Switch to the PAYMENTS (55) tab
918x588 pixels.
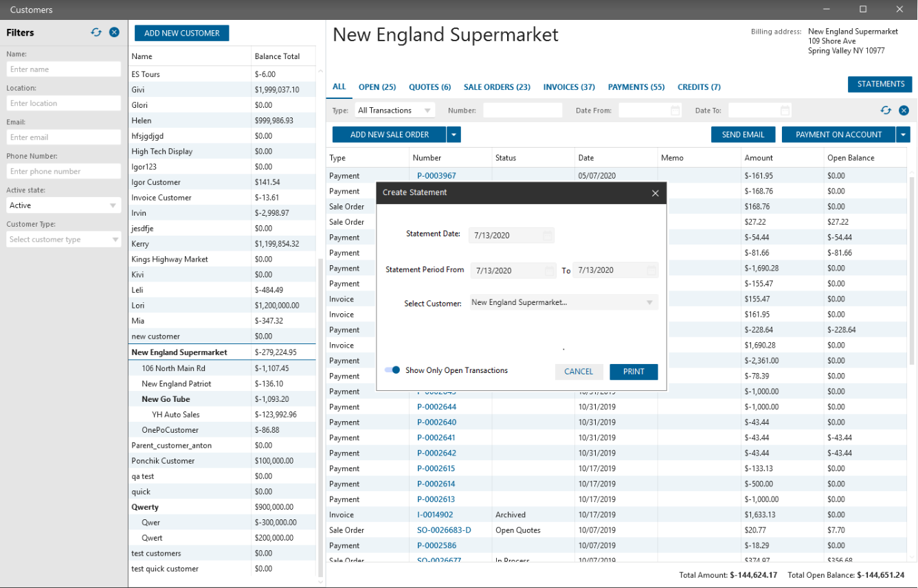pos(636,87)
